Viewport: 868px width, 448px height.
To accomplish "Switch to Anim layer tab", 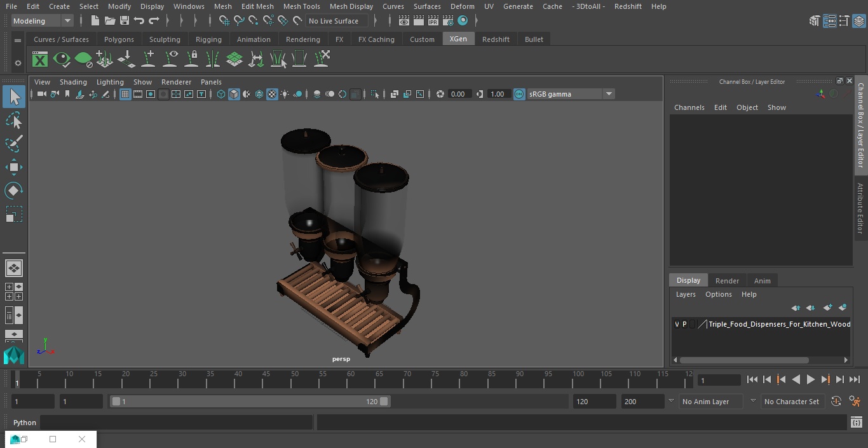I will (x=762, y=281).
